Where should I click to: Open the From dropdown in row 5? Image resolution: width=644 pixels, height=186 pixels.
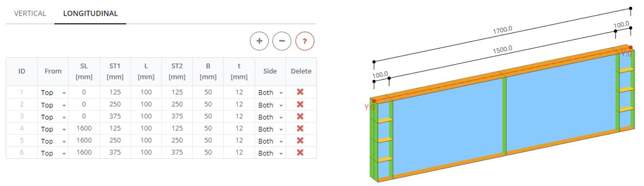[53, 141]
